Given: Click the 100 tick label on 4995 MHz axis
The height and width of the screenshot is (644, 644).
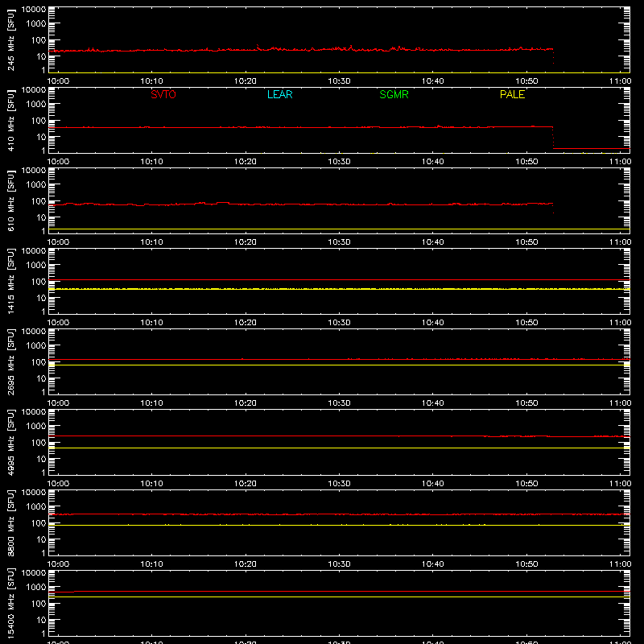Looking at the screenshot, I should (39, 442).
